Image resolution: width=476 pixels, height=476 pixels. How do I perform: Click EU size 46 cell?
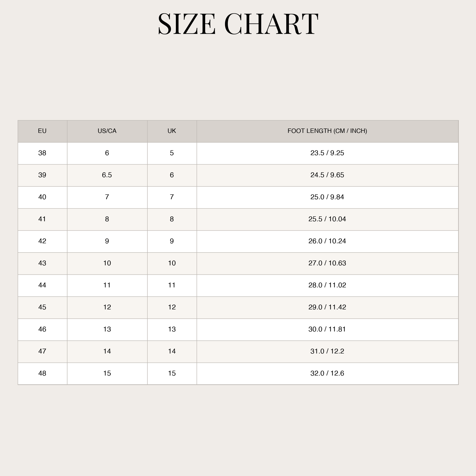pos(42,330)
